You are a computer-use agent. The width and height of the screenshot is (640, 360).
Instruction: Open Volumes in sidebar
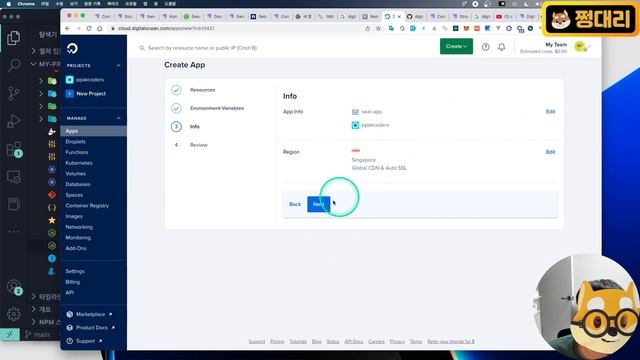click(x=76, y=173)
